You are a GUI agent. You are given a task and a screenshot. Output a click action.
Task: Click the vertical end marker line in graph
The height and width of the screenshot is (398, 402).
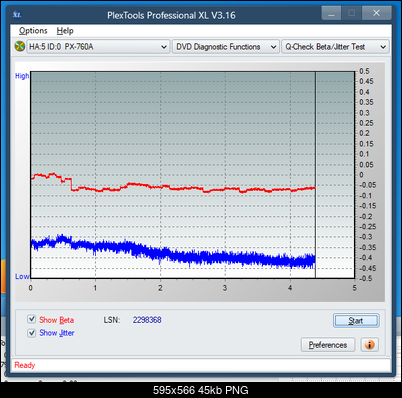pyautogui.click(x=315, y=174)
